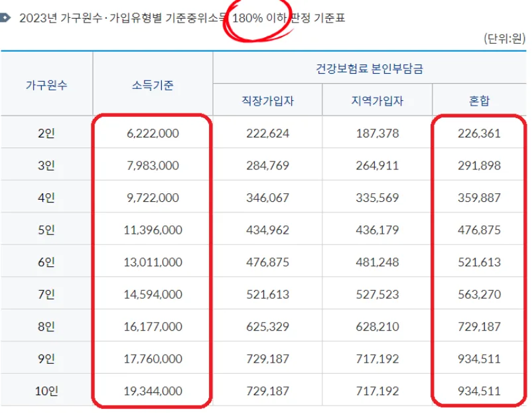This screenshot has width=532, height=413.
Task: Click the 직장가입자 value 625,329
Action: pyautogui.click(x=268, y=327)
